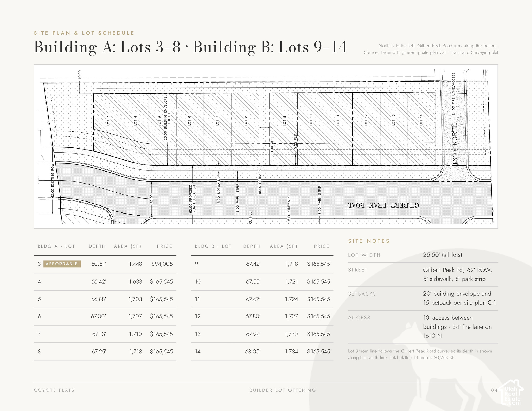Screen dimensions: 532x411
Task: Click the SITE NOTES heading
Action: pyautogui.click(x=369, y=241)
